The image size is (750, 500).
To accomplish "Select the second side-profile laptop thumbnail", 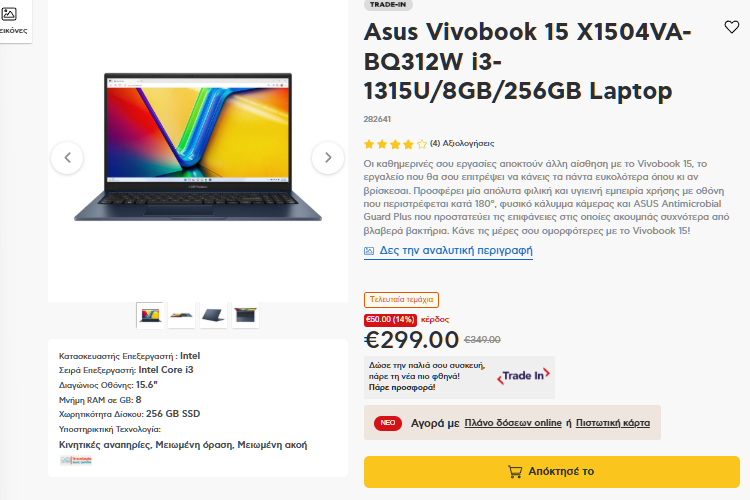I will (x=182, y=315).
